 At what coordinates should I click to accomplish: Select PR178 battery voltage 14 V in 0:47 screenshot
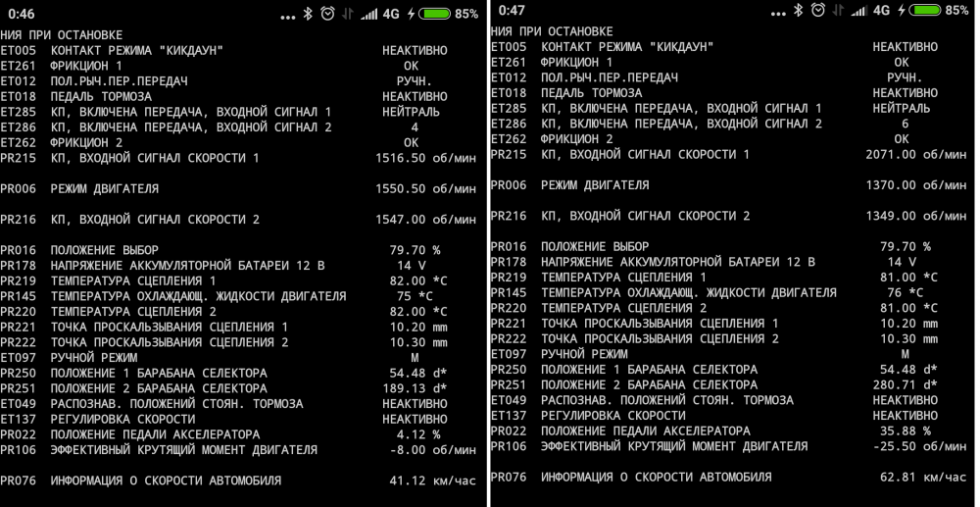pos(902,262)
